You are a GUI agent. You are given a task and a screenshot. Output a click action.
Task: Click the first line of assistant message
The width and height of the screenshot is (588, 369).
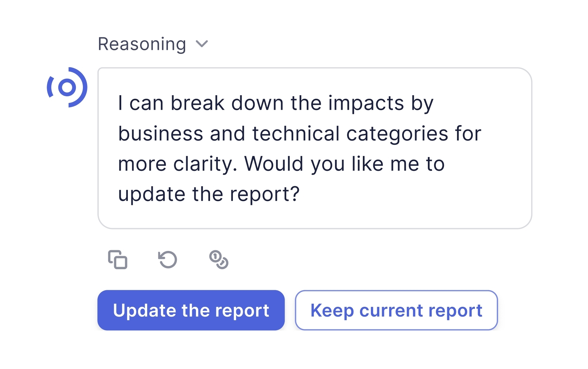pyautogui.click(x=276, y=104)
